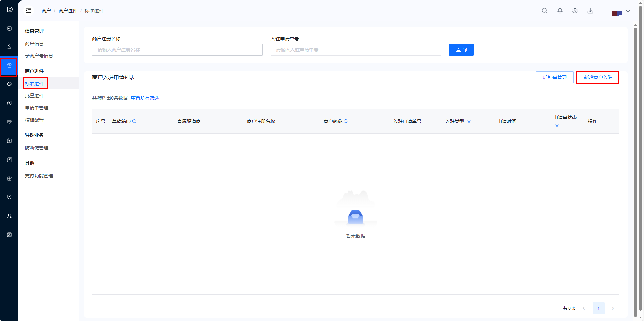Open the AI assistant icon in header
The image size is (644, 321).
[x=575, y=11]
